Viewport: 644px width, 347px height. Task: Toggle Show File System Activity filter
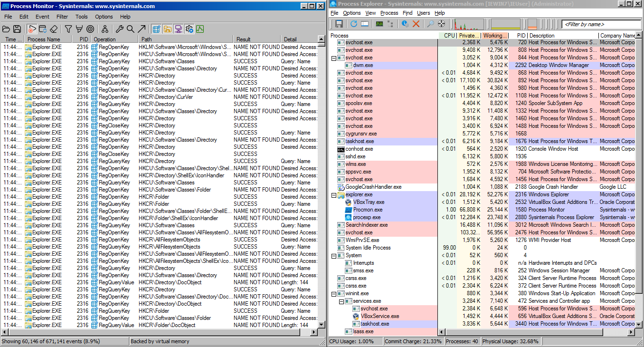[x=167, y=29]
